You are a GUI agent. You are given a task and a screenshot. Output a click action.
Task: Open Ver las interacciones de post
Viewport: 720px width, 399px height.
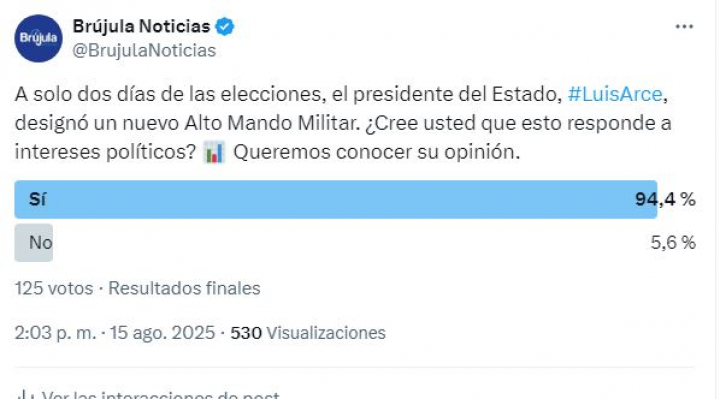160,395
